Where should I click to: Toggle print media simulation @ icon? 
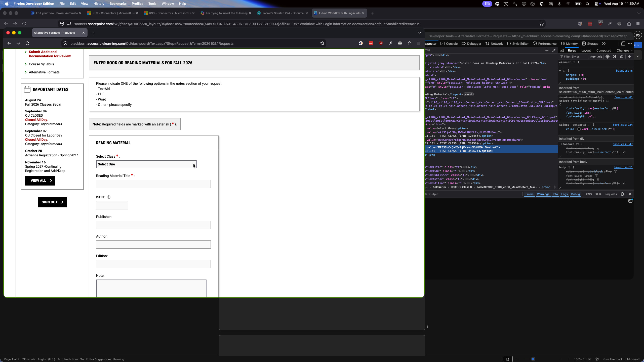pos(622,57)
